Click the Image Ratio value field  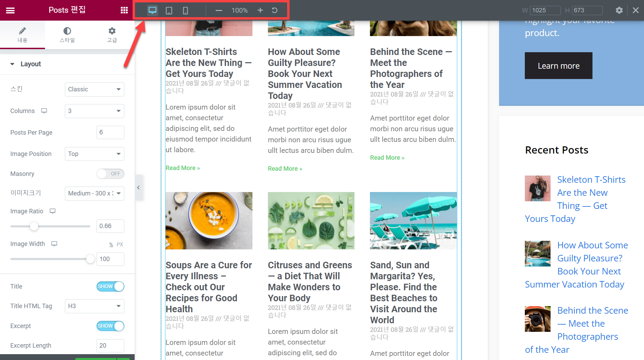(x=110, y=226)
